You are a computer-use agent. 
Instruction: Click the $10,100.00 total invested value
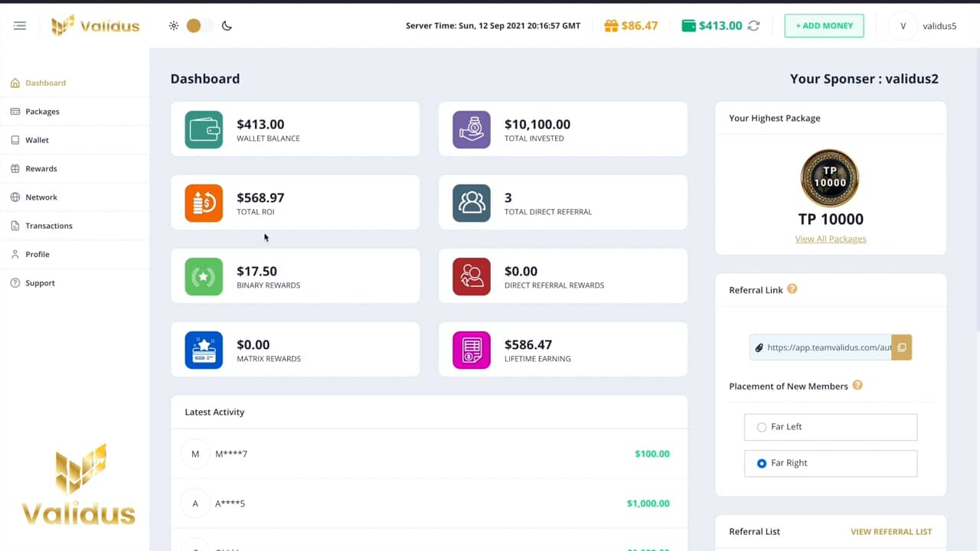click(x=537, y=124)
